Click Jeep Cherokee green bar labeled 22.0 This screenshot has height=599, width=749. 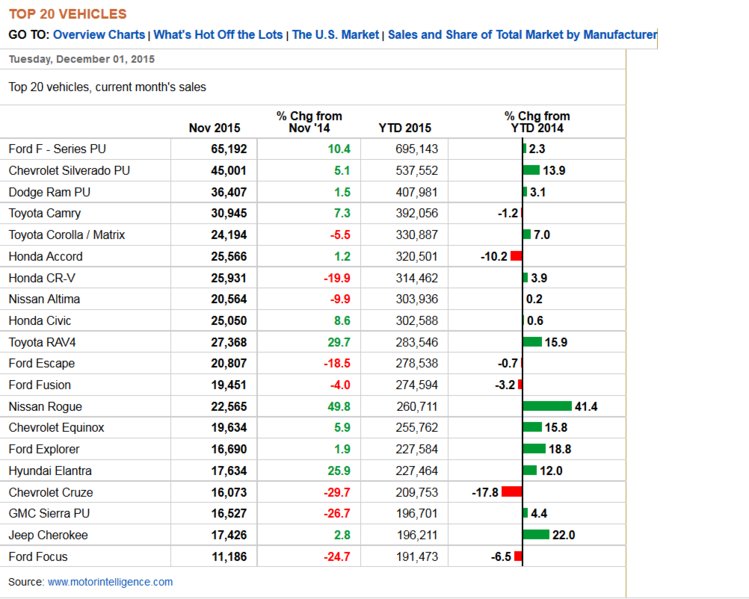point(536,535)
